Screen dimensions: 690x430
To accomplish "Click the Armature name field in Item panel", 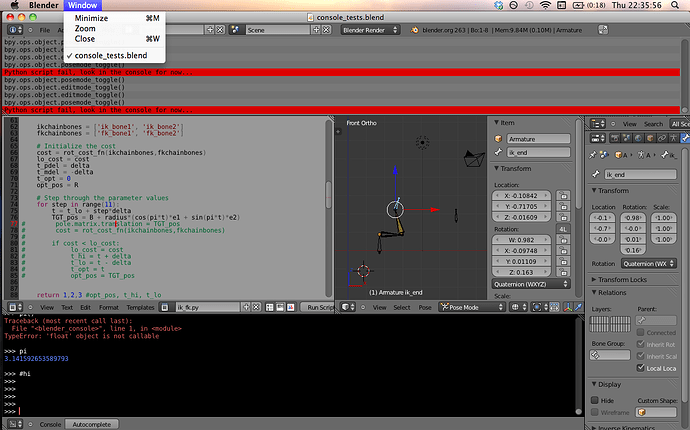I will (538, 139).
